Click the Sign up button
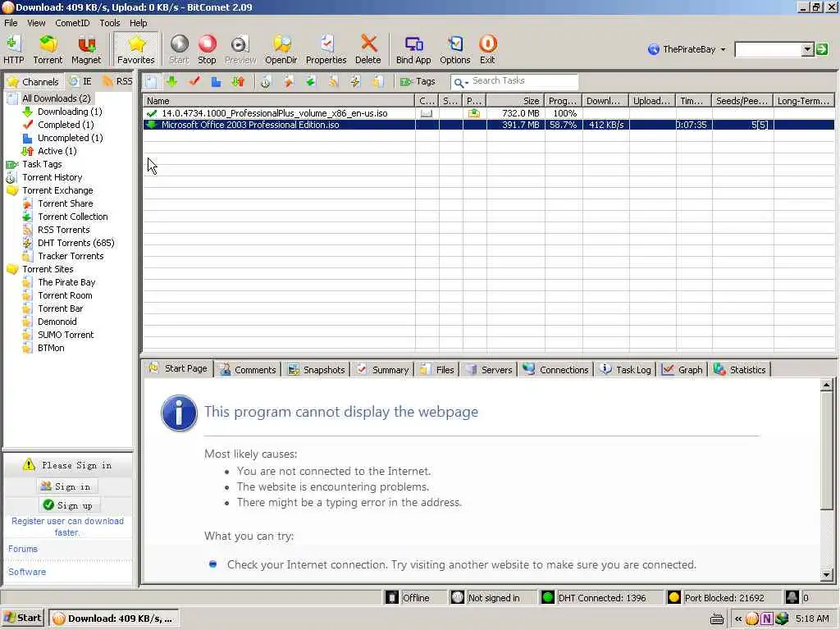 pyautogui.click(x=69, y=505)
